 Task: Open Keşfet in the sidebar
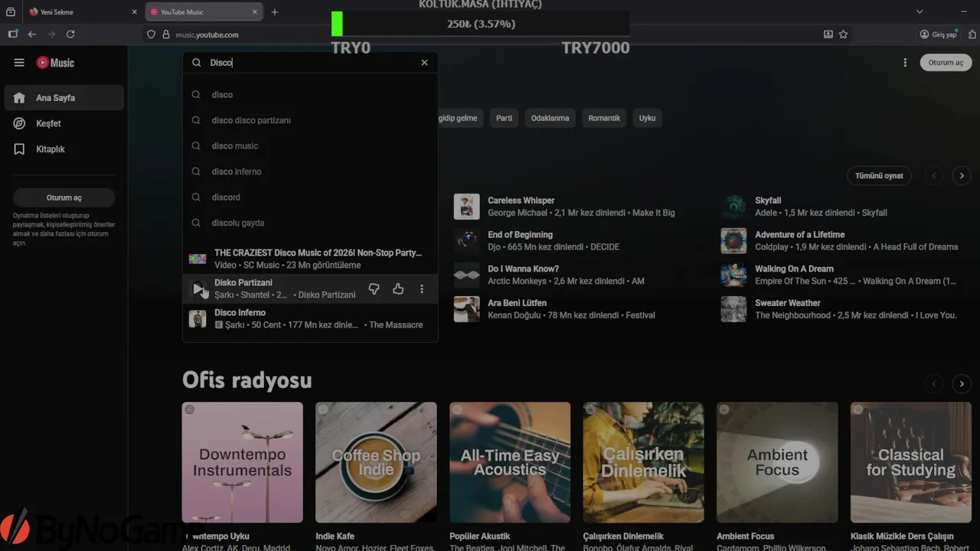(64, 123)
